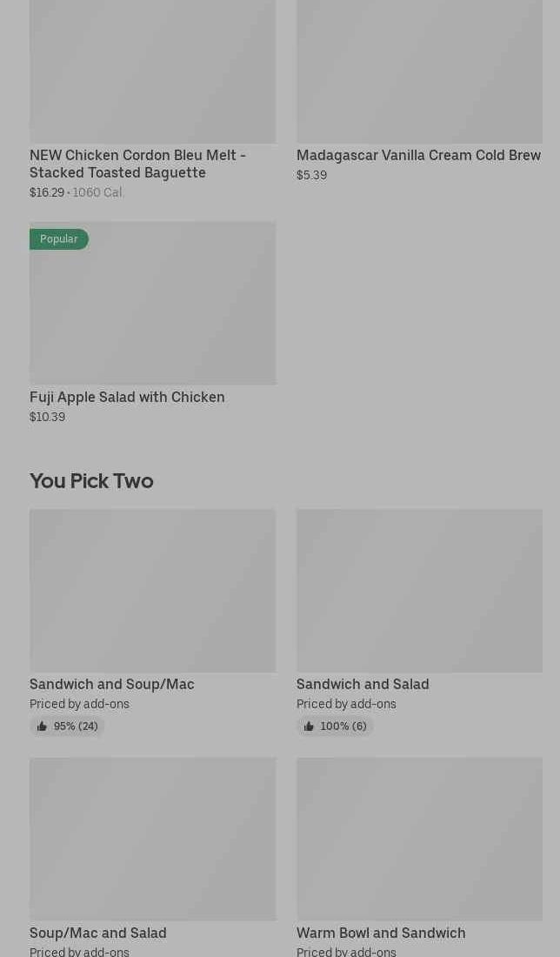Open the Soup/Mac and Salad title link
The image size is (560, 957).
(98, 933)
